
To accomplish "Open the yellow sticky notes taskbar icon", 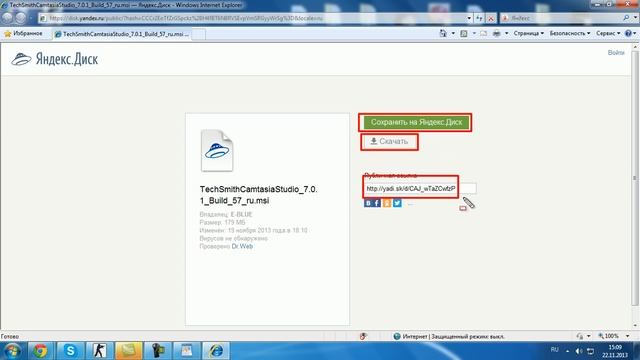I will (129, 351).
